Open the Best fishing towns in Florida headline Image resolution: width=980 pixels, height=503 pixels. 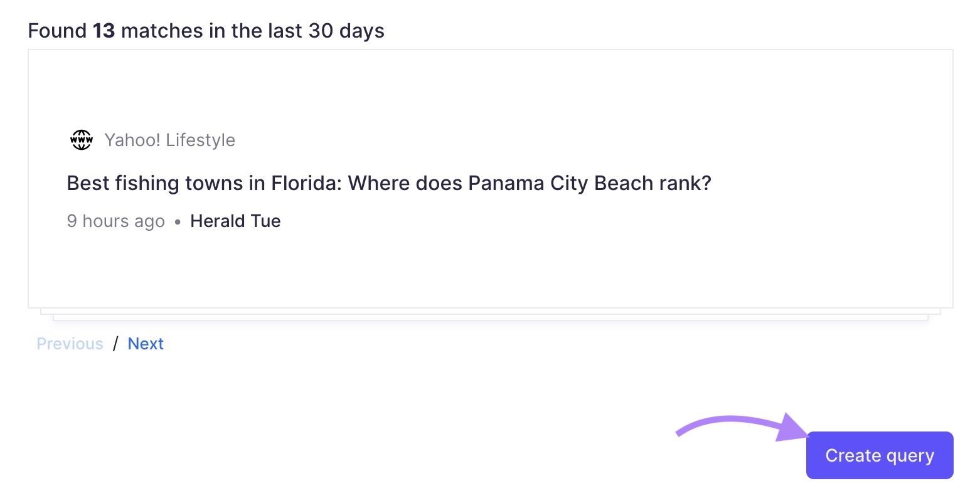388,183
